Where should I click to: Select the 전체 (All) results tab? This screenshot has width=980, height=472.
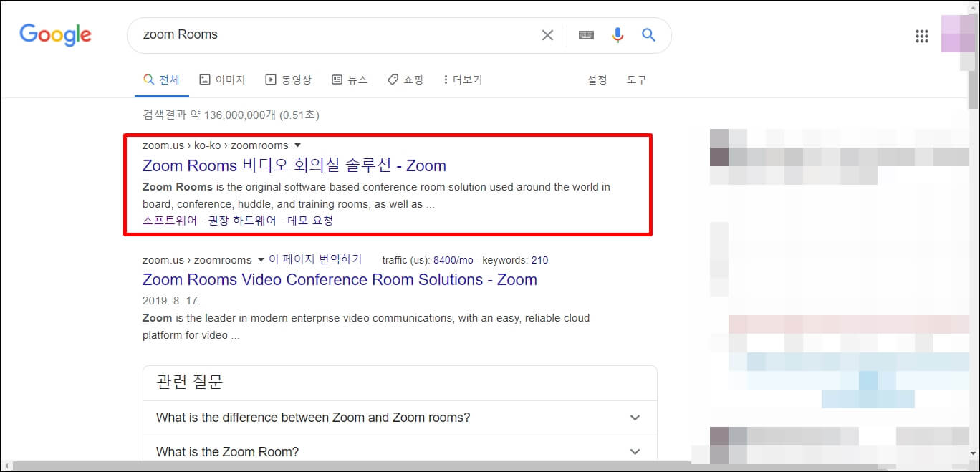(161, 80)
